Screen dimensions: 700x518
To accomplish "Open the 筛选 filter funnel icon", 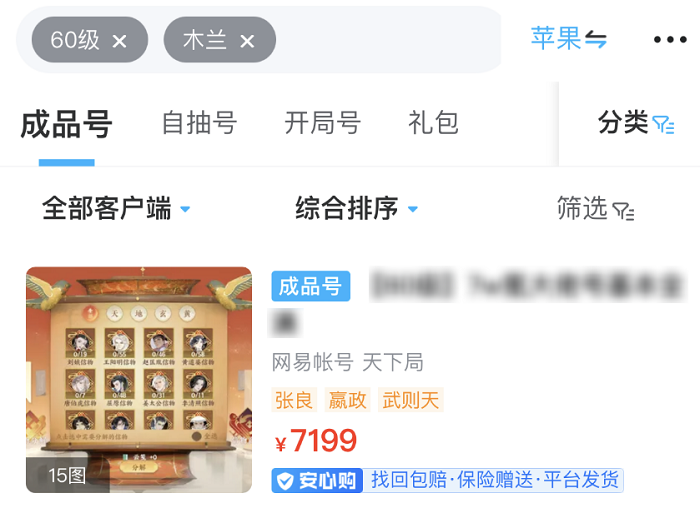I will 623,211.
